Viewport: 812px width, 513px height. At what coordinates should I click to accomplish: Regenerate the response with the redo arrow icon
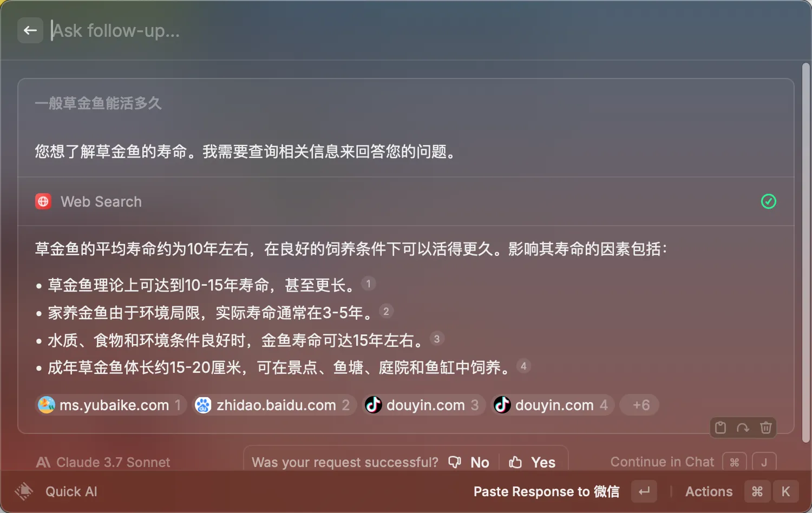point(743,427)
